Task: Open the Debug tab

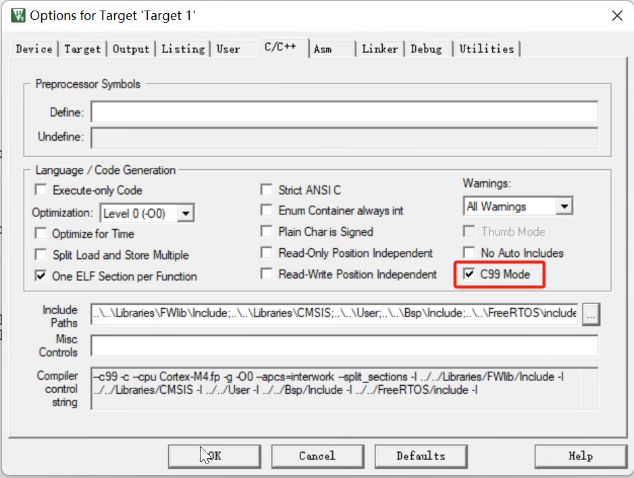Action: 426,49
